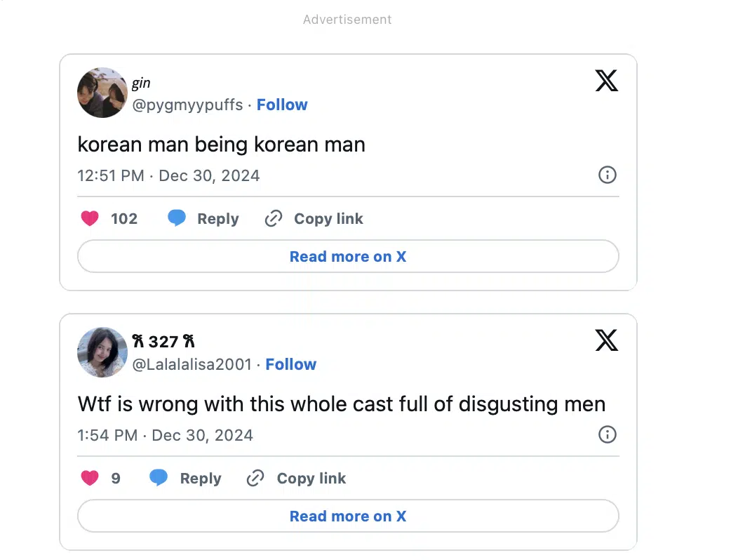Like the tweet with 102 likes

click(90, 219)
